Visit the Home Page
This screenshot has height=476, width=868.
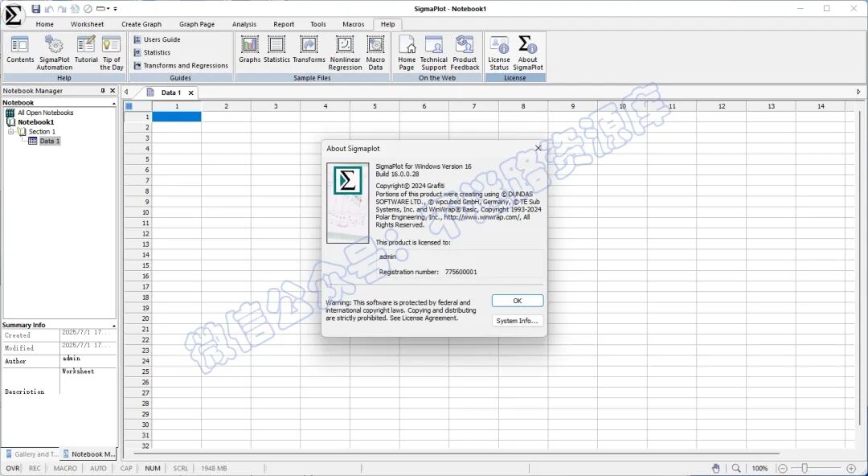tap(407, 53)
